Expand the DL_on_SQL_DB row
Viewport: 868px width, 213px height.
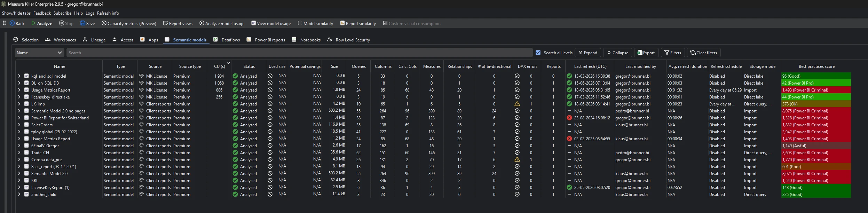(19, 83)
